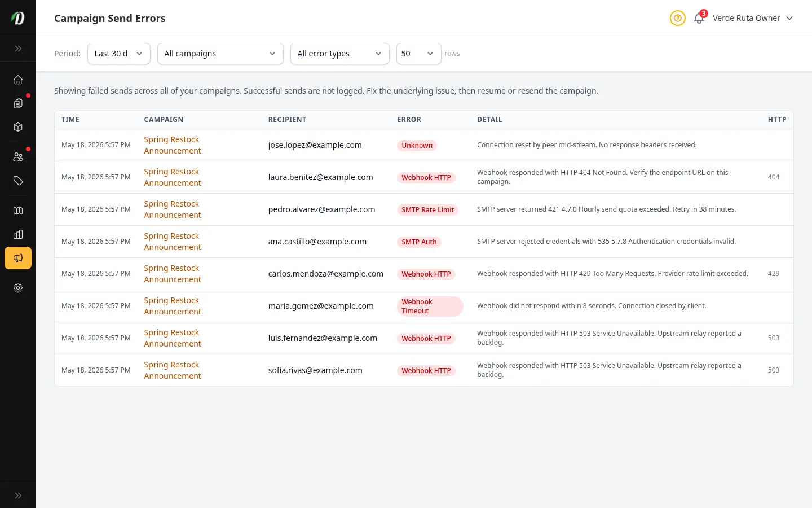Open Spring Restock Announcement link for sofia.rivas
This screenshot has width=812, height=508.
(x=173, y=370)
